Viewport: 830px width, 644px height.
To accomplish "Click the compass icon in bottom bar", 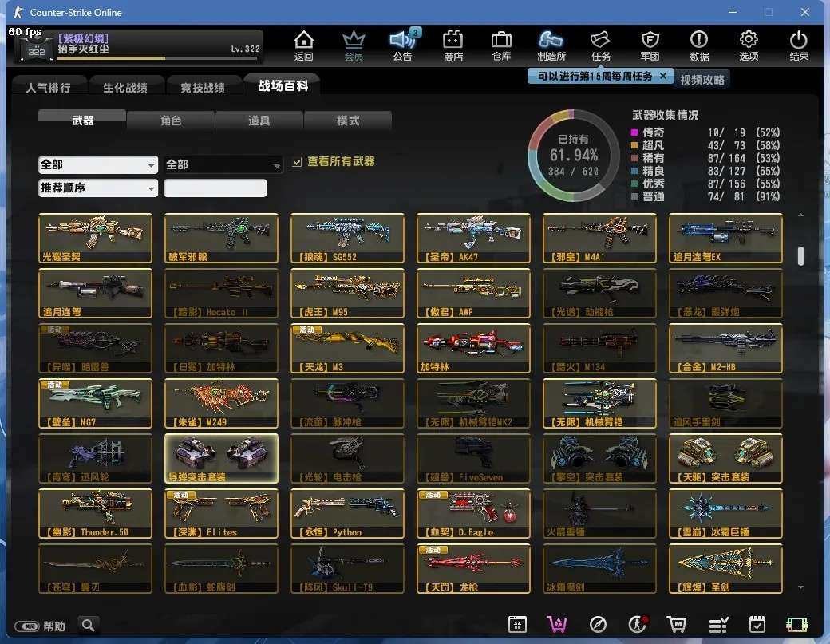I will pyautogui.click(x=598, y=625).
